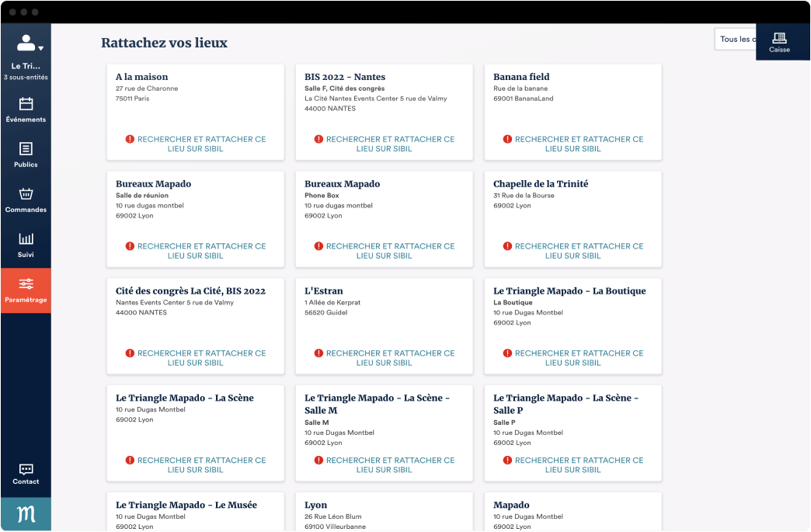Attach 'Le Triangle Mapado - La Boutique' on SIBIL
Viewport: 811px width, 532px height.
pyautogui.click(x=573, y=358)
